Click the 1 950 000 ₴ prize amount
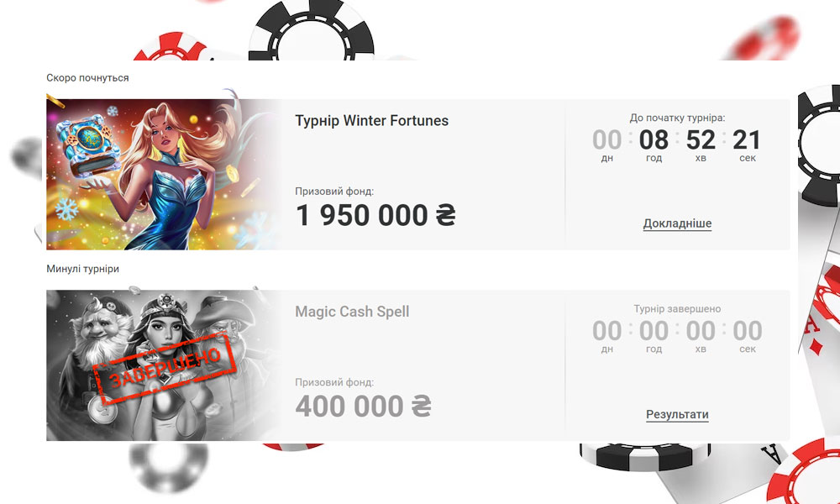 pyautogui.click(x=375, y=215)
